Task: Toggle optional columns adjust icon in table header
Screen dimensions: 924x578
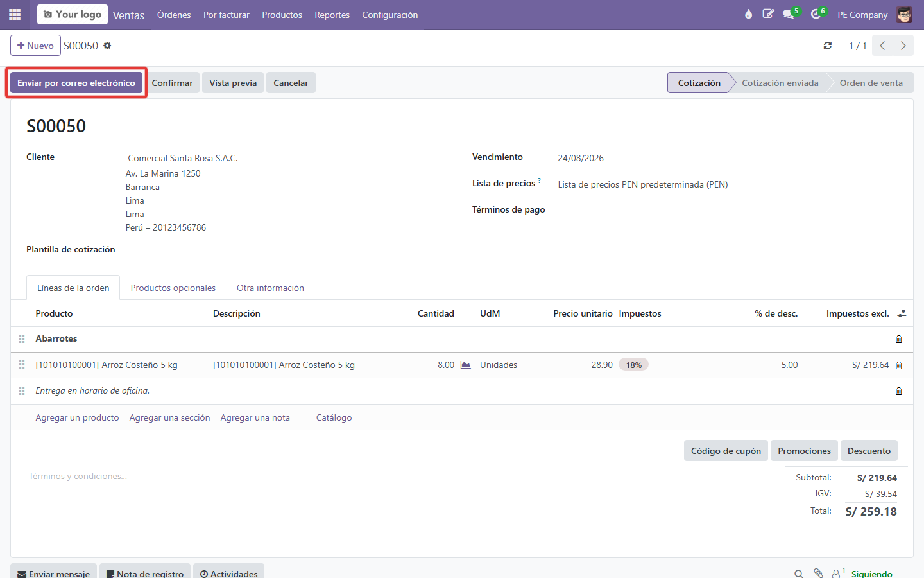Action: click(902, 313)
